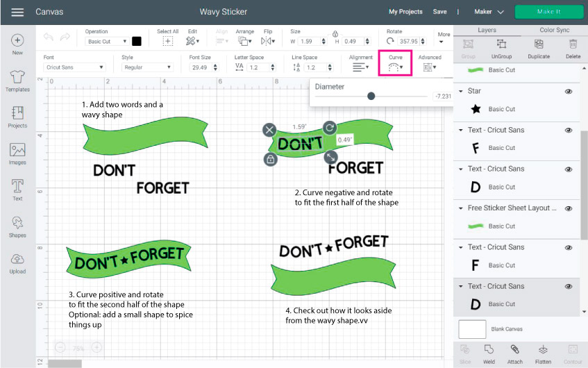Screen dimensions: 588x368
Task: Select the Text tool
Action: click(x=17, y=190)
